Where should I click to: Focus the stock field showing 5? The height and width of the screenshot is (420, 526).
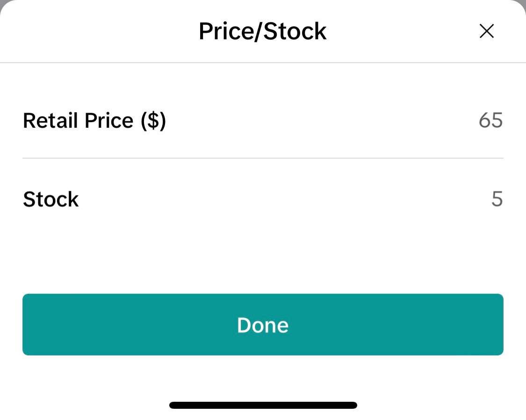[497, 199]
